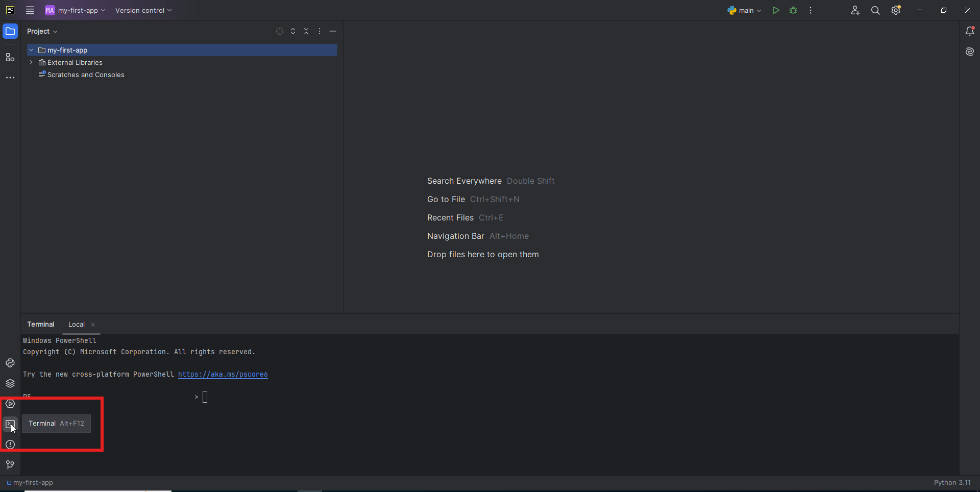Expand the External Libraries node
Screen dimensions: 980x492
(31, 62)
